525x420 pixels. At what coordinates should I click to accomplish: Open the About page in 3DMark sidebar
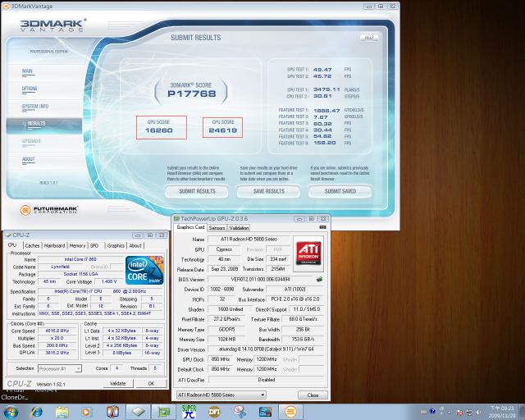point(28,159)
